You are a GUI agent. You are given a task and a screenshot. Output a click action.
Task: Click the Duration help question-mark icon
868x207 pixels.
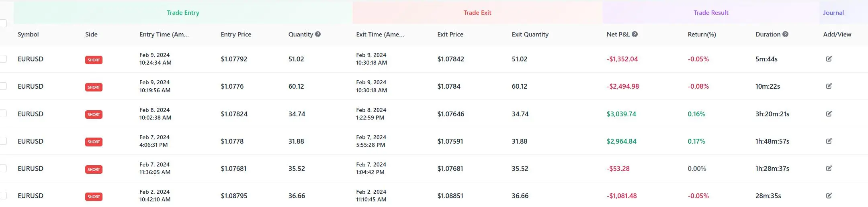(x=785, y=34)
